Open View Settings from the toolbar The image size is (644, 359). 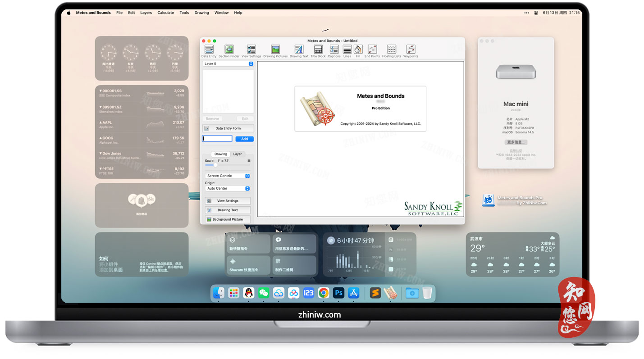[x=251, y=51]
